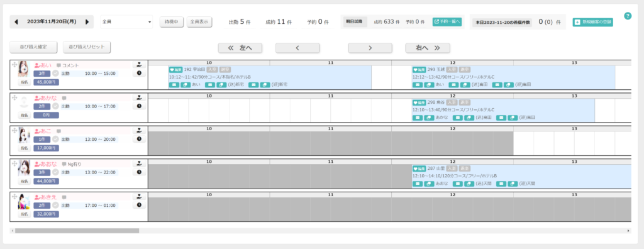
Task: Toggle the attendance check circle for あい
Action: pos(55,74)
